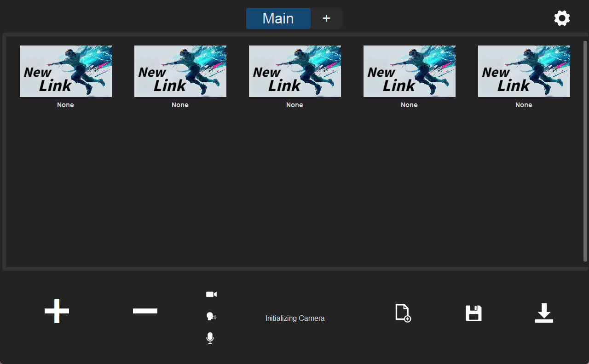Viewport: 589px width, 364px height.
Task: Select the rightmost New Link thumbnail
Action: point(524,71)
